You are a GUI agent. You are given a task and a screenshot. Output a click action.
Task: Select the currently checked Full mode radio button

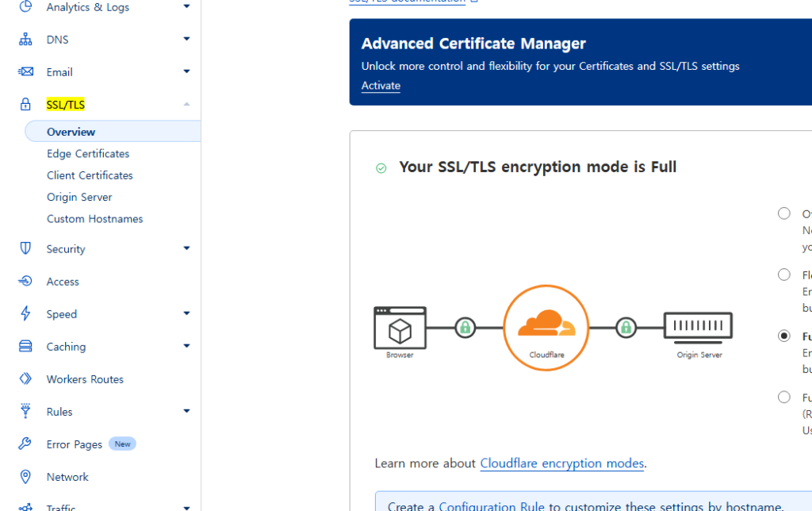(x=784, y=336)
